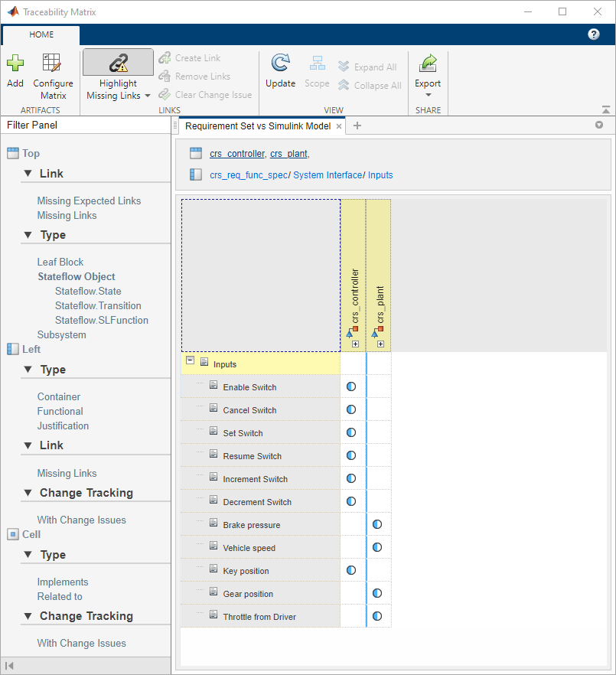This screenshot has height=675, width=616.
Task: Open help question mark icon
Action: (x=594, y=34)
